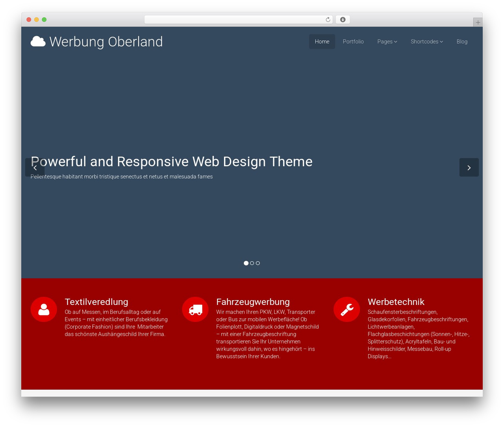504x427 pixels.
Task: Open the Home menu item
Action: click(322, 42)
